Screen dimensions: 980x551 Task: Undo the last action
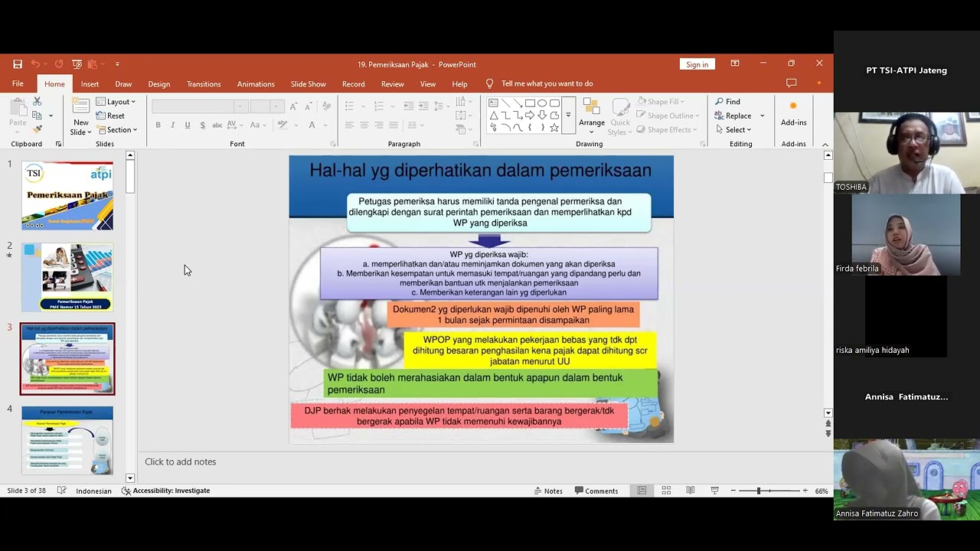(x=35, y=64)
